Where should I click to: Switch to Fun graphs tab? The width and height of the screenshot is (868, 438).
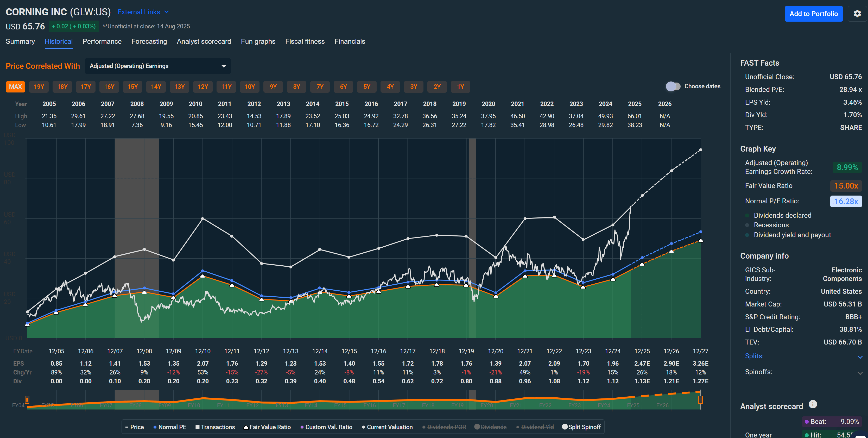[x=258, y=41]
